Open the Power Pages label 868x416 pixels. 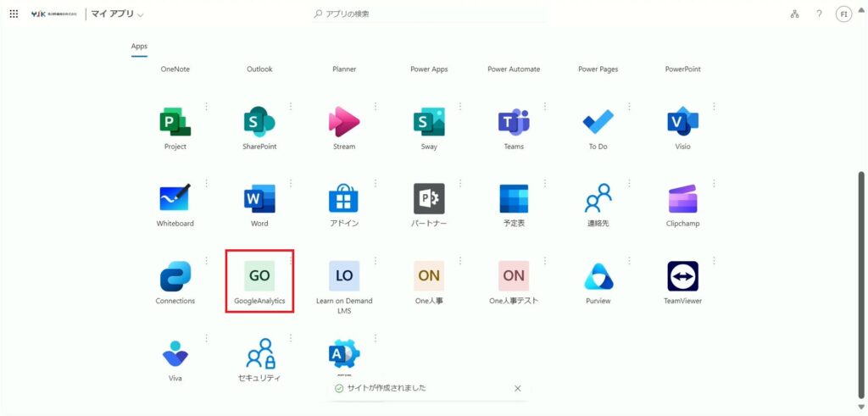(x=598, y=69)
